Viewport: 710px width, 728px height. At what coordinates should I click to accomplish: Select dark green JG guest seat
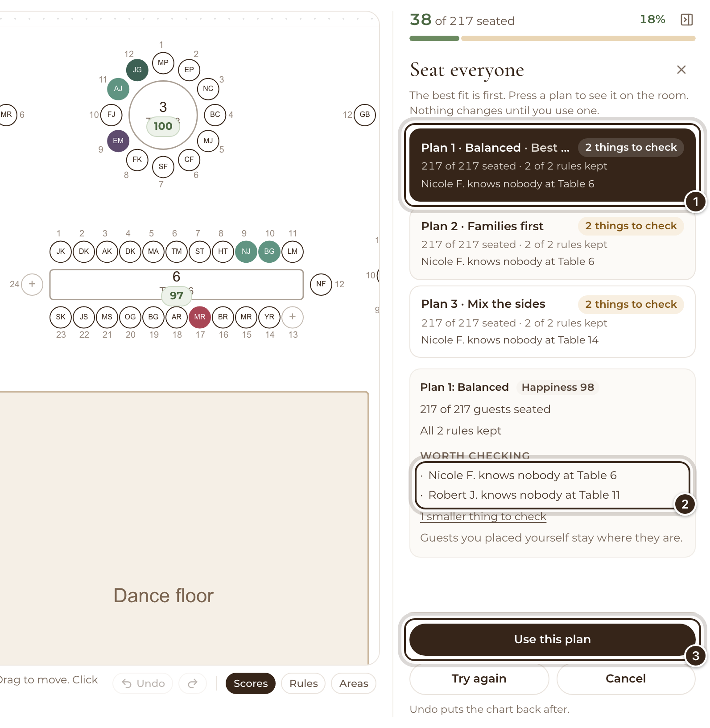click(137, 70)
